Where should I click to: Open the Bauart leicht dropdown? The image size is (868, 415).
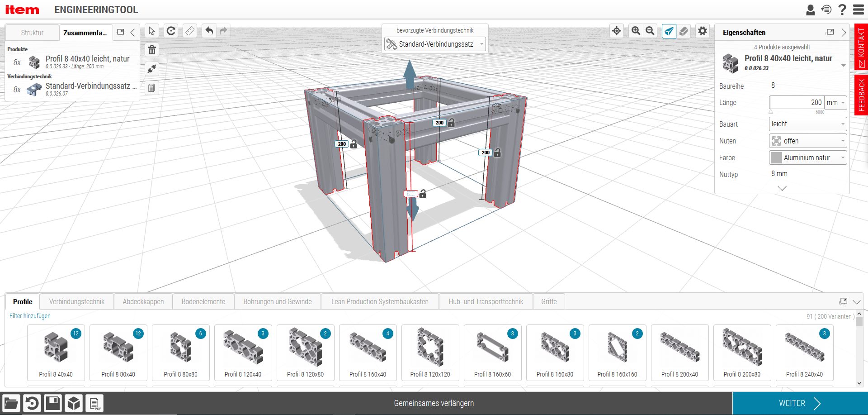[x=807, y=124]
